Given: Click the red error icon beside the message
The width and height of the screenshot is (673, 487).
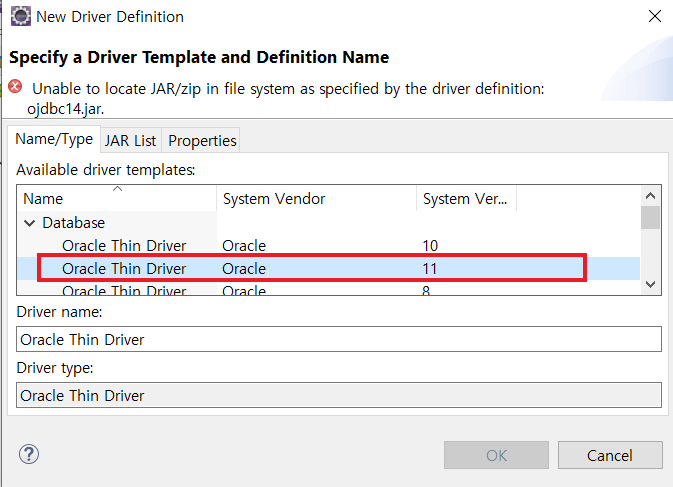Looking at the screenshot, I should tap(15, 87).
